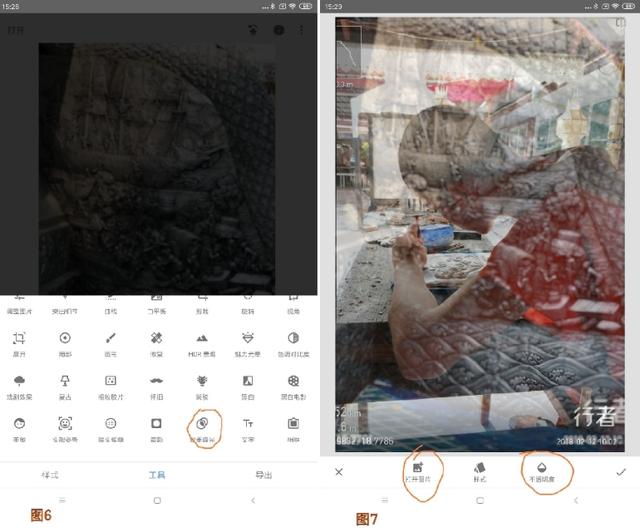
Task: Select the Double Exposure (双重曝光) tool
Action: click(202, 427)
